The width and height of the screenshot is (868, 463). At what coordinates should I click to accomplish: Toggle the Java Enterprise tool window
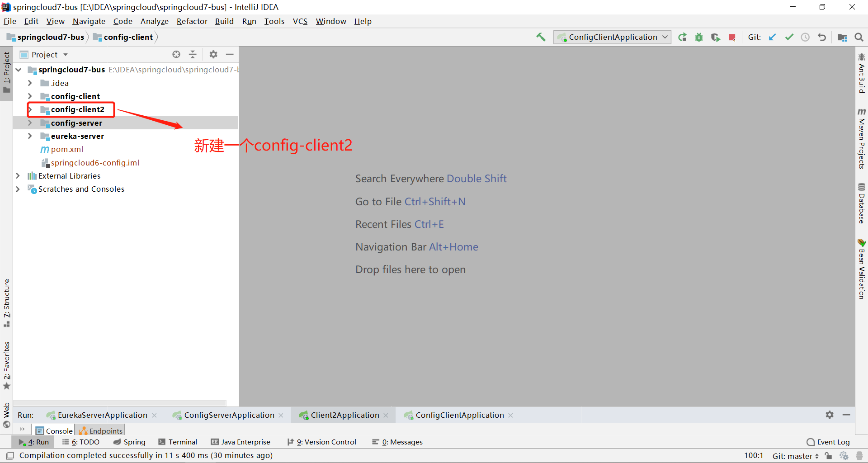(x=241, y=442)
